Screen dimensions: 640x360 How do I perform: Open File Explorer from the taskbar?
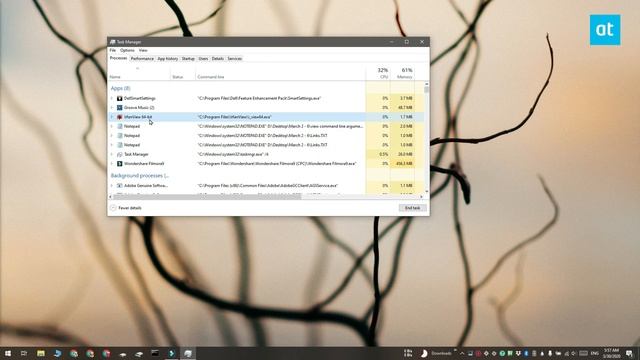tap(41, 353)
